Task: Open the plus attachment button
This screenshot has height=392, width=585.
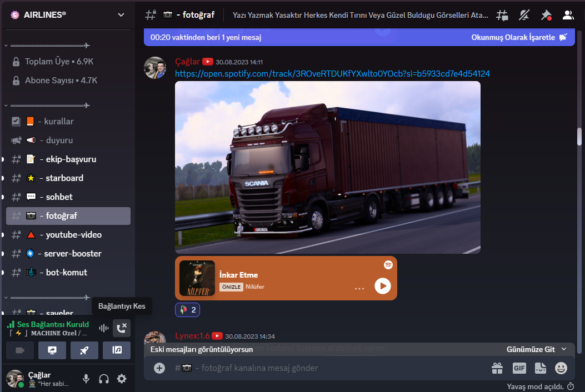Action: (159, 368)
